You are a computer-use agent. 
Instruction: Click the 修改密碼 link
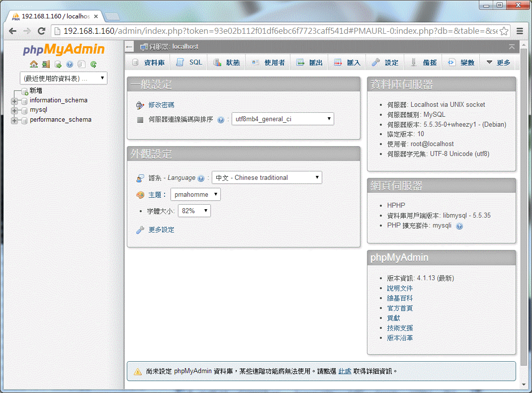[x=161, y=105]
